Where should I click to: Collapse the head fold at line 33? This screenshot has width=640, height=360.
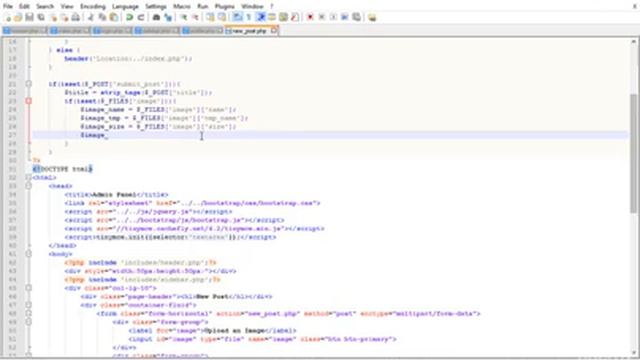tap(29, 186)
